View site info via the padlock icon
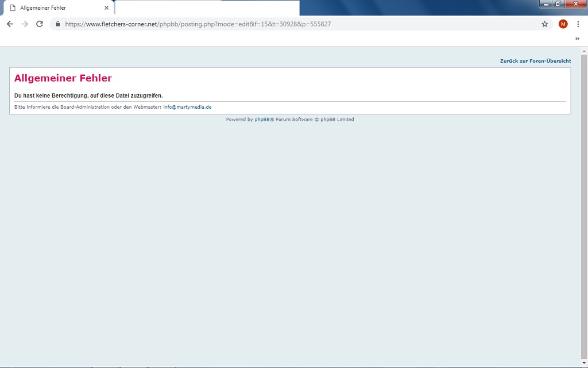The width and height of the screenshot is (588, 368). click(58, 24)
